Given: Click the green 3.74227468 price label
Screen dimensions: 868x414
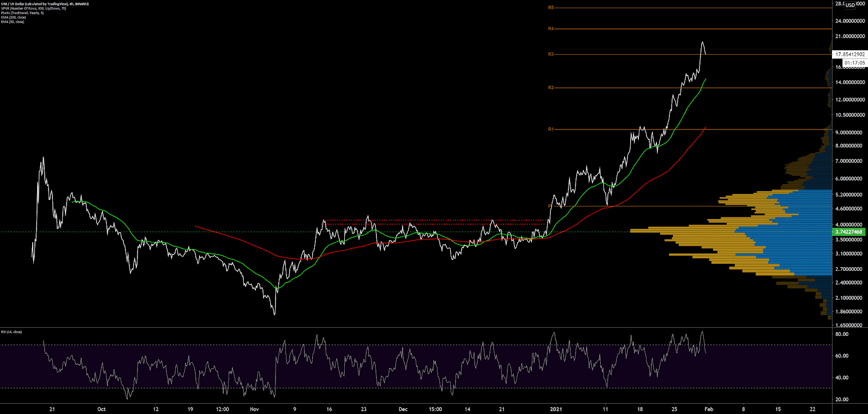Looking at the screenshot, I should [849, 232].
